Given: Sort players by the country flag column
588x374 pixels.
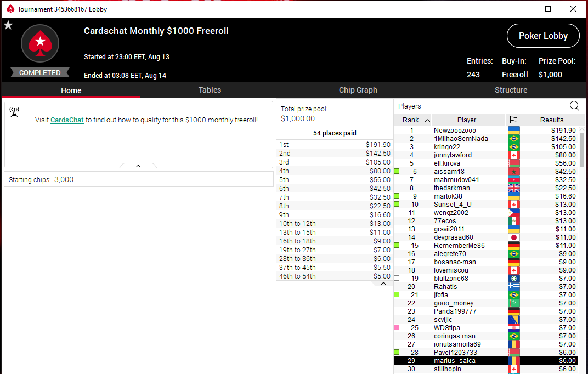Looking at the screenshot, I should point(513,120).
